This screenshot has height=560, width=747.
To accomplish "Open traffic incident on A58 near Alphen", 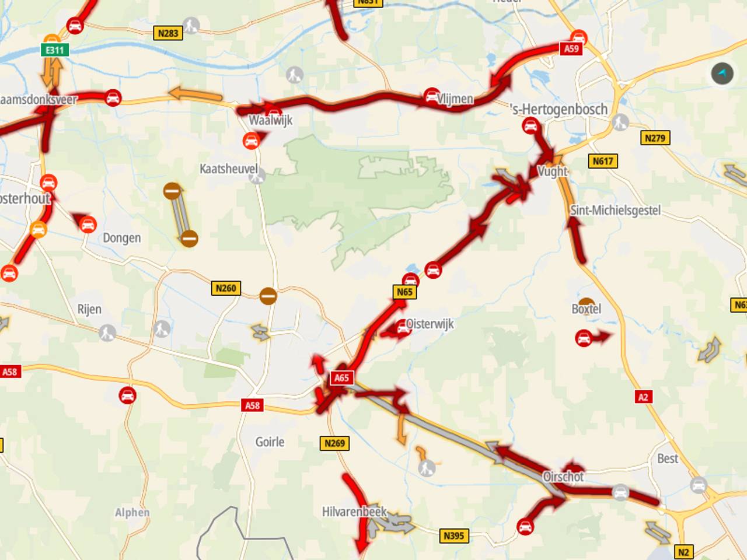I will (127, 395).
